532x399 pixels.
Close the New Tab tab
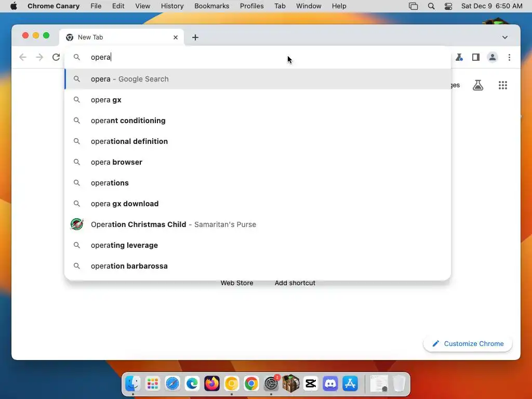coord(176,37)
